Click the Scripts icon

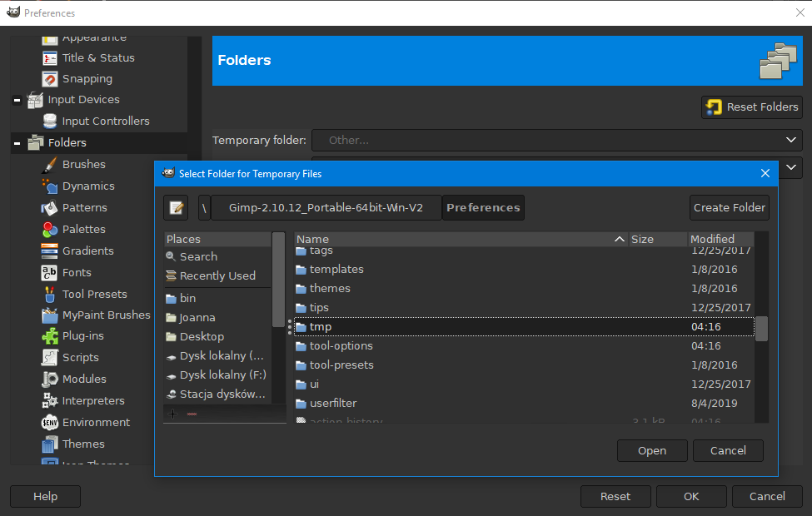coord(50,358)
